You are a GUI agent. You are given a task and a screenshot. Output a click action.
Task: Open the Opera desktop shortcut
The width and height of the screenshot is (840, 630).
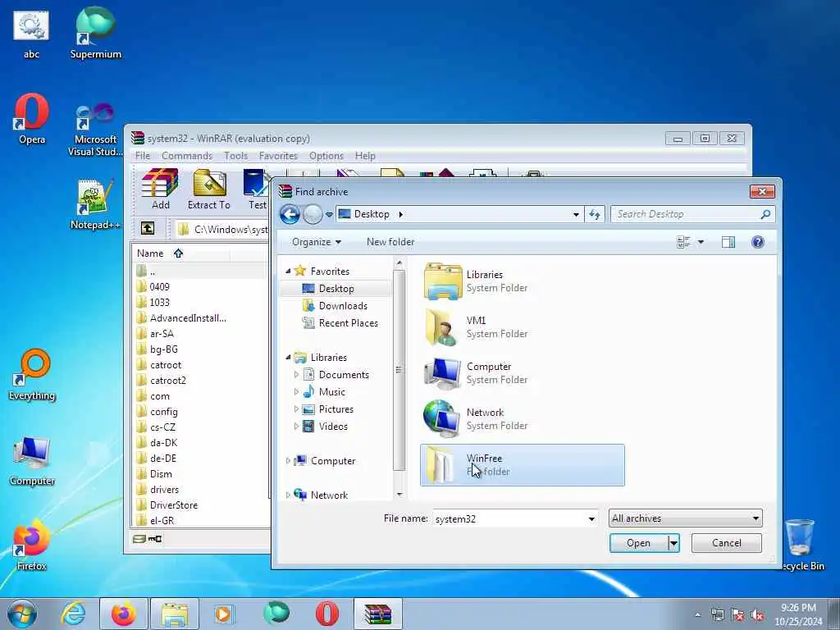(32, 119)
